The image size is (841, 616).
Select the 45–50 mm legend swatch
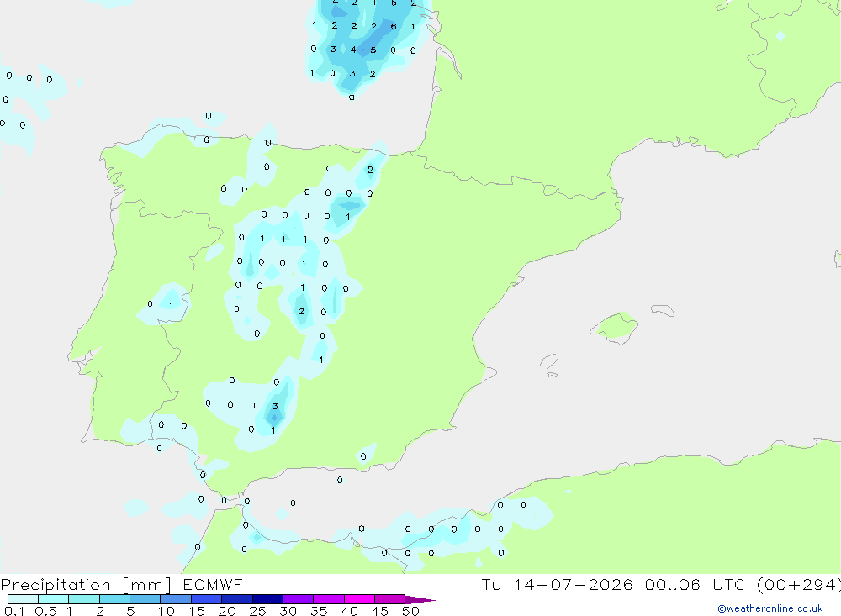(x=389, y=599)
